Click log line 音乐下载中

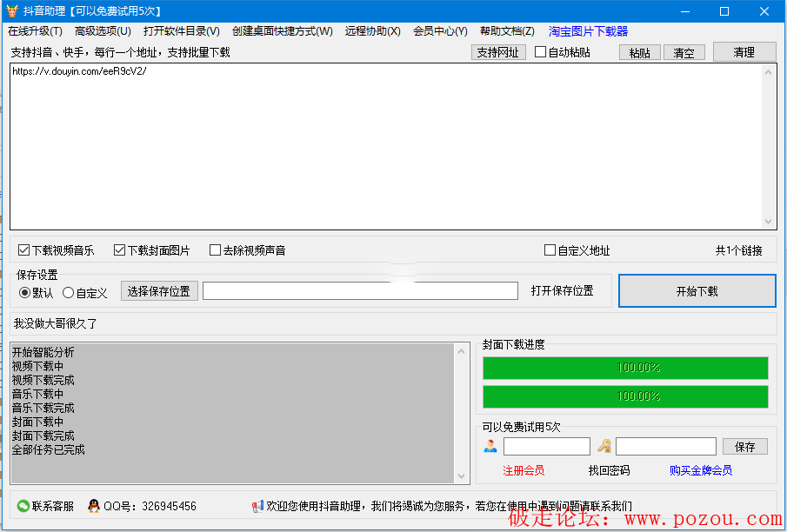pyautogui.click(x=37, y=394)
